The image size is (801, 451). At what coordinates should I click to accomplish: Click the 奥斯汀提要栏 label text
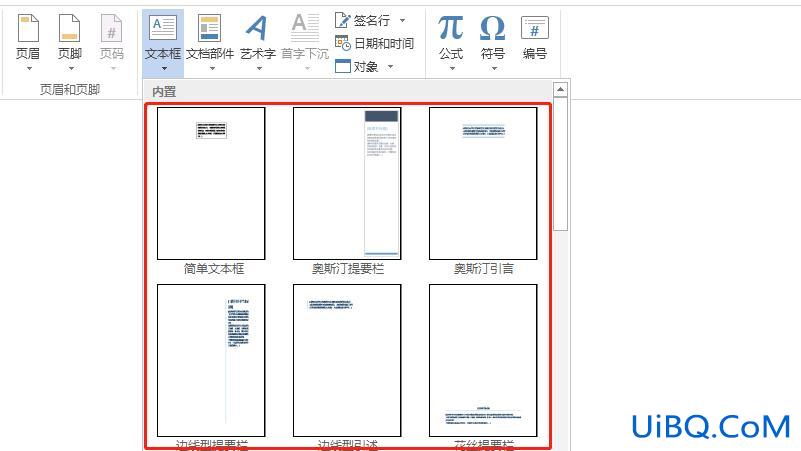click(347, 269)
